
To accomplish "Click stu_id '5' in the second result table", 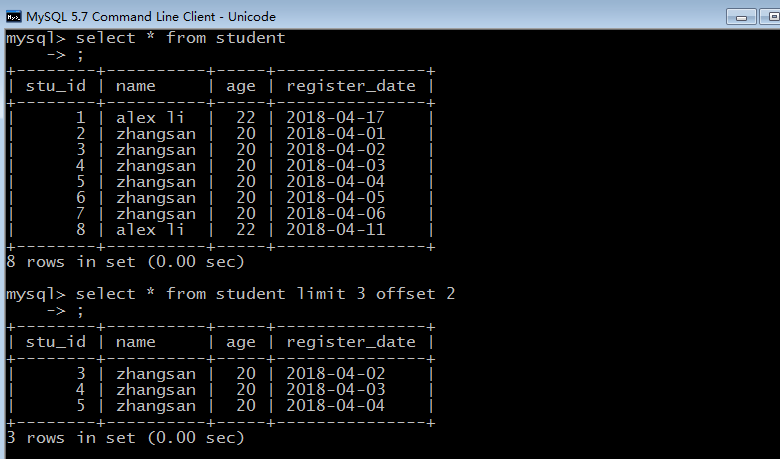I will tap(81, 405).
